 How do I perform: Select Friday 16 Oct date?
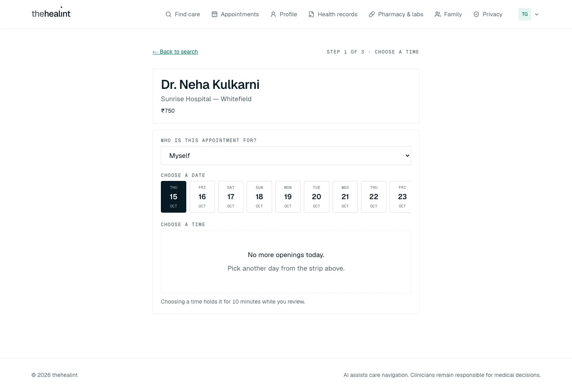coord(202,197)
